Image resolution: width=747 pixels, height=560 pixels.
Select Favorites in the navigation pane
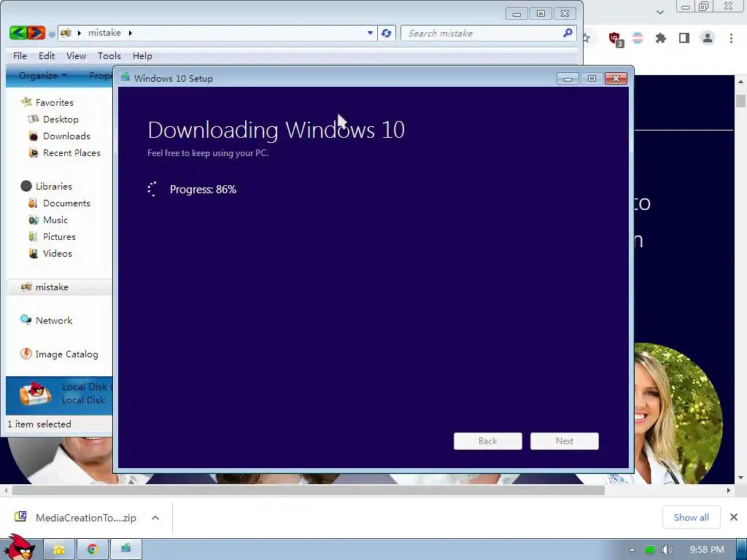(x=54, y=102)
